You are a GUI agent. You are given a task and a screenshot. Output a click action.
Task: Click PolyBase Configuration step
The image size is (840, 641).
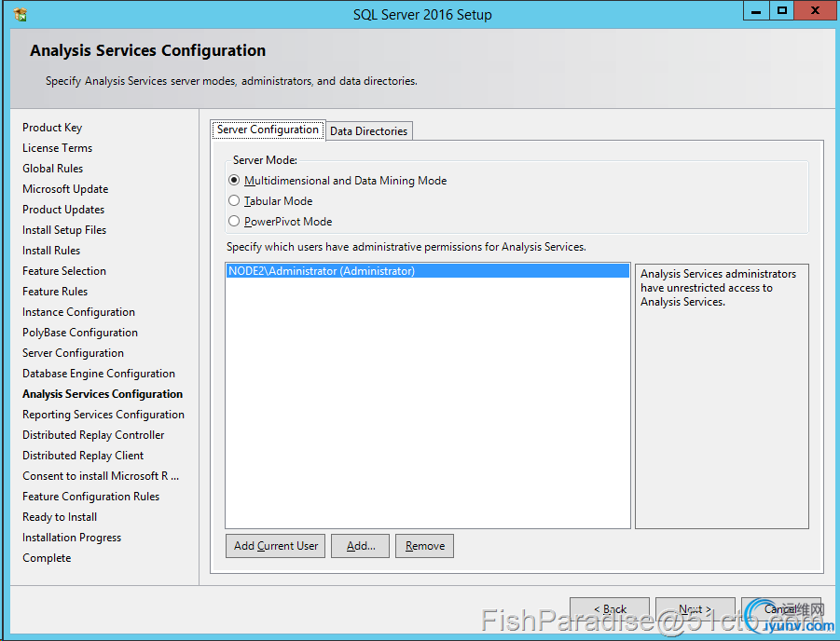click(80, 333)
